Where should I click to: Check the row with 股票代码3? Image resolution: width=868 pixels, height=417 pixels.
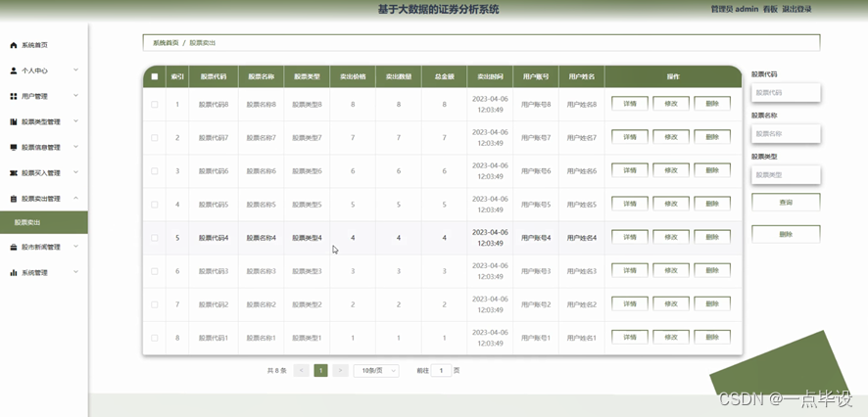(x=155, y=271)
